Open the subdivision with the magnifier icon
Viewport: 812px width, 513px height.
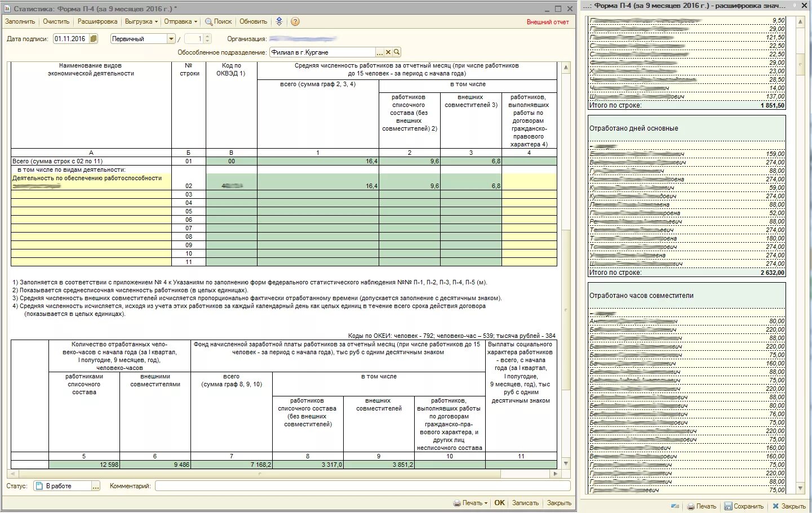coord(397,52)
